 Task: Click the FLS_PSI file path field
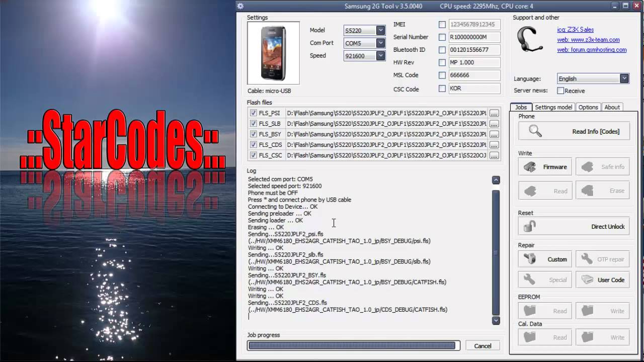pyautogui.click(x=386, y=113)
